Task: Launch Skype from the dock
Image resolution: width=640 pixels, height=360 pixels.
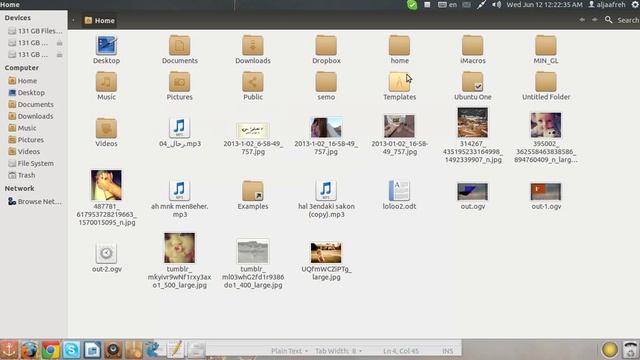Action: (71, 350)
